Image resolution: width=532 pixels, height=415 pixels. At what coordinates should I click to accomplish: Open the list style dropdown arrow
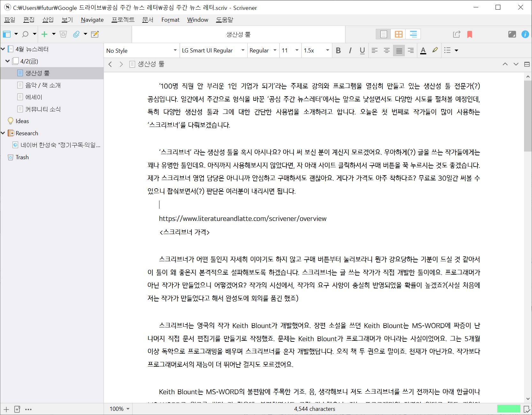pyautogui.click(x=456, y=51)
